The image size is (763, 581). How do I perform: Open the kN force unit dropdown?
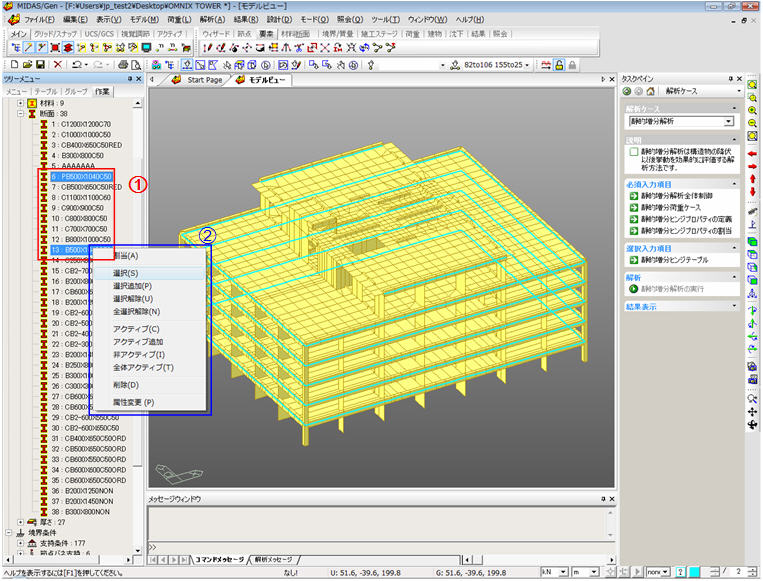563,572
